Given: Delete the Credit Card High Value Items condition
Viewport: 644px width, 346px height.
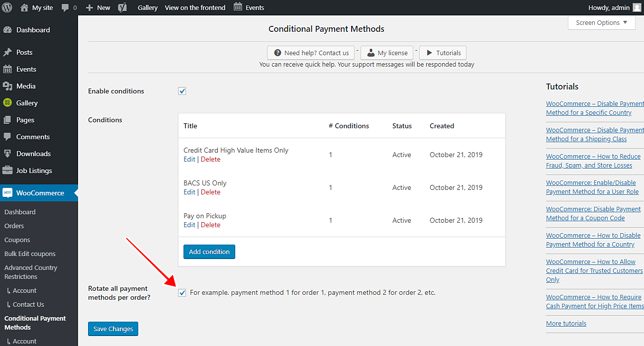Looking at the screenshot, I should [210, 159].
